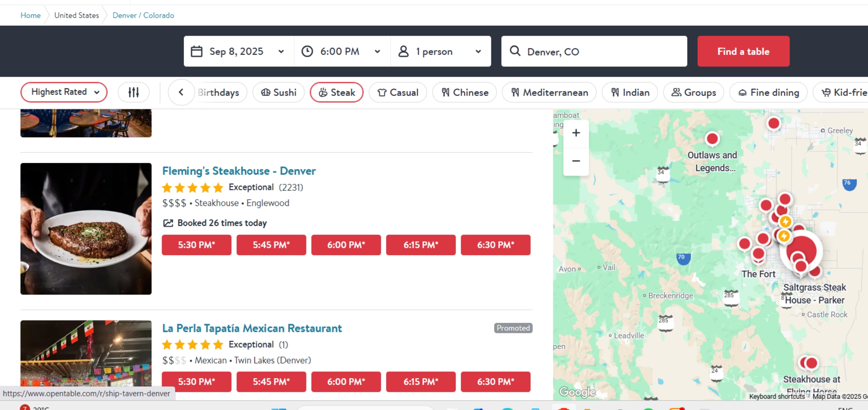868x410 pixels.
Task: Enable the Sushi filter chip
Action: [x=278, y=92]
